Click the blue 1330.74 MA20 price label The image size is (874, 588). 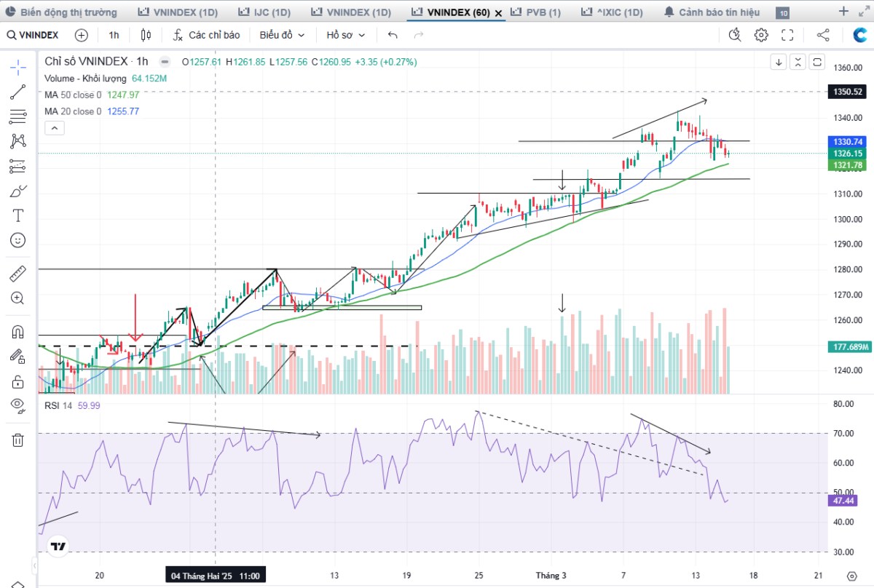tap(848, 142)
